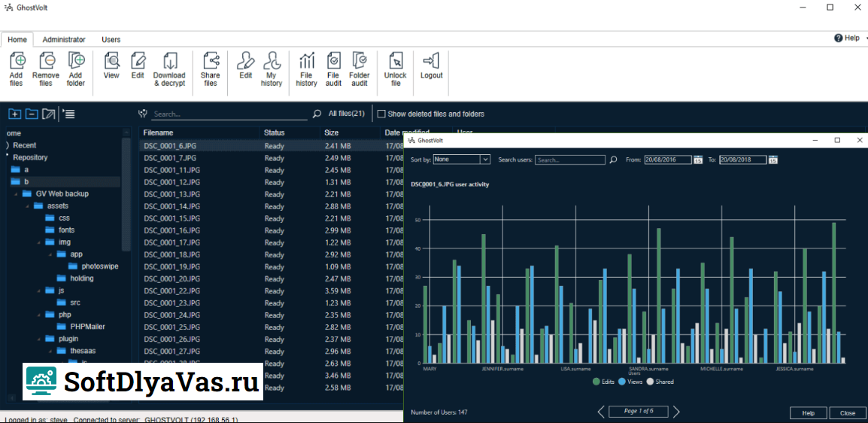Screen dimensions: 868x423
Task: Click the Unlock file icon
Action: tap(395, 60)
